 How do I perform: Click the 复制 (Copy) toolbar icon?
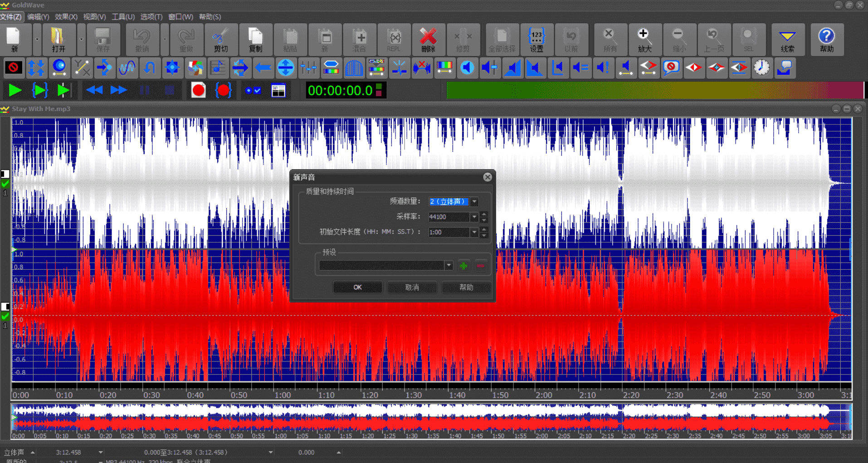pyautogui.click(x=255, y=39)
